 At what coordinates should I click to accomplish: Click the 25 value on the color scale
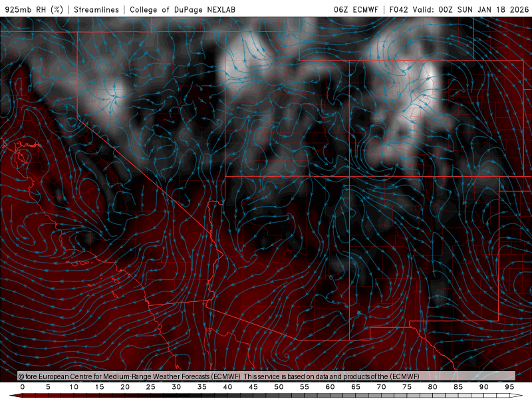click(151, 387)
